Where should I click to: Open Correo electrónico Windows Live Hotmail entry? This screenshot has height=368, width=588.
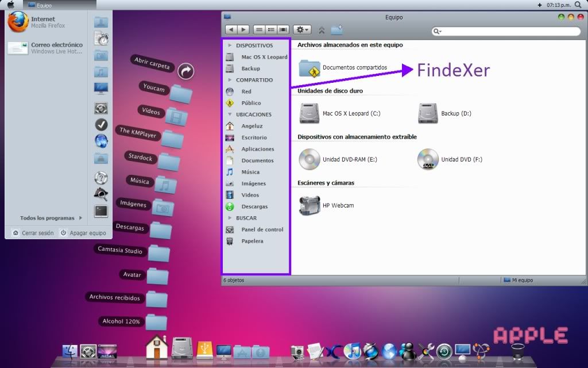click(x=45, y=48)
